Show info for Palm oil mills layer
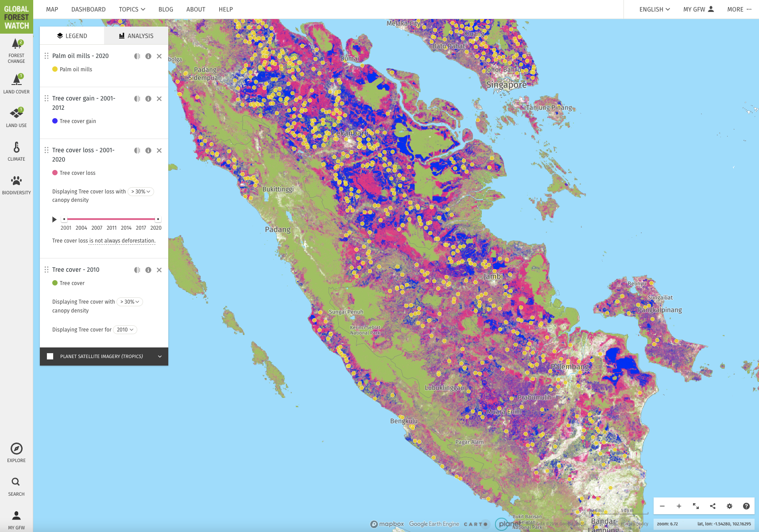 [148, 56]
